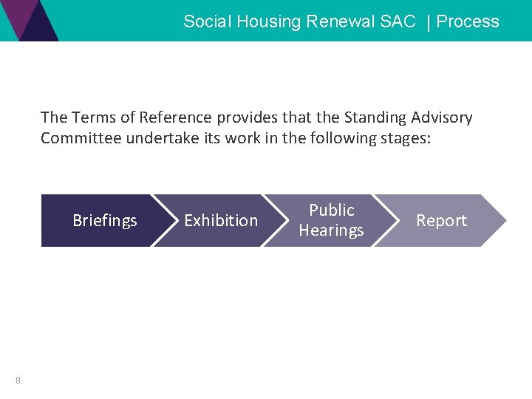Click the slide page number 8
The height and width of the screenshot is (399, 532).
pos(18,380)
